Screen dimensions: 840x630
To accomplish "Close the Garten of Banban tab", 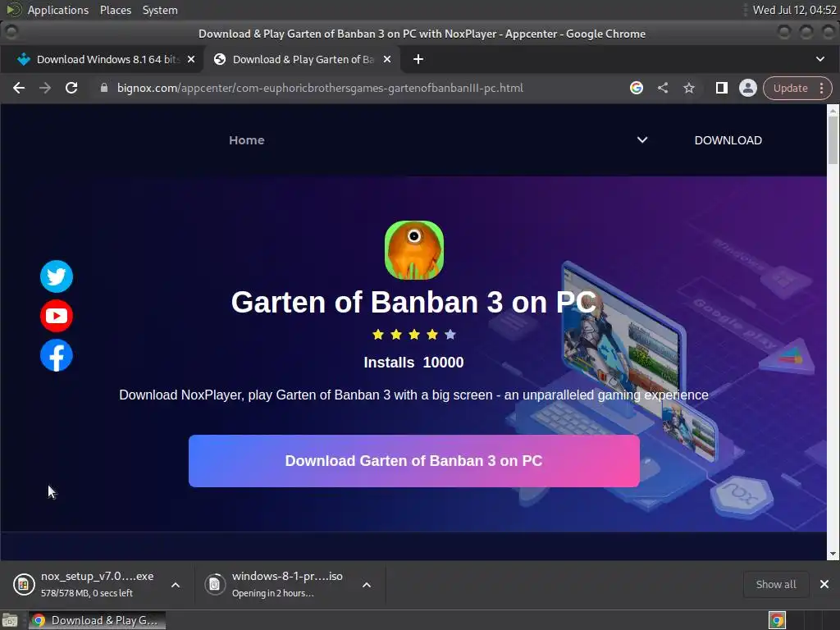I will click(x=387, y=59).
